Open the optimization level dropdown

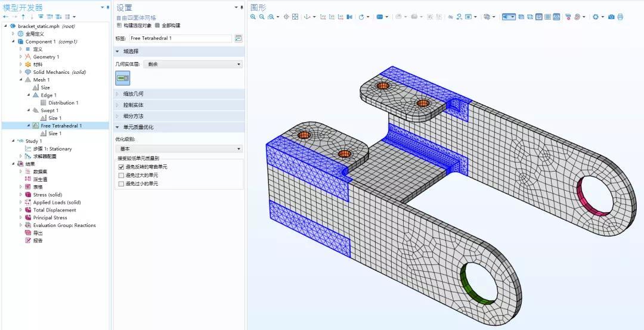click(179, 148)
